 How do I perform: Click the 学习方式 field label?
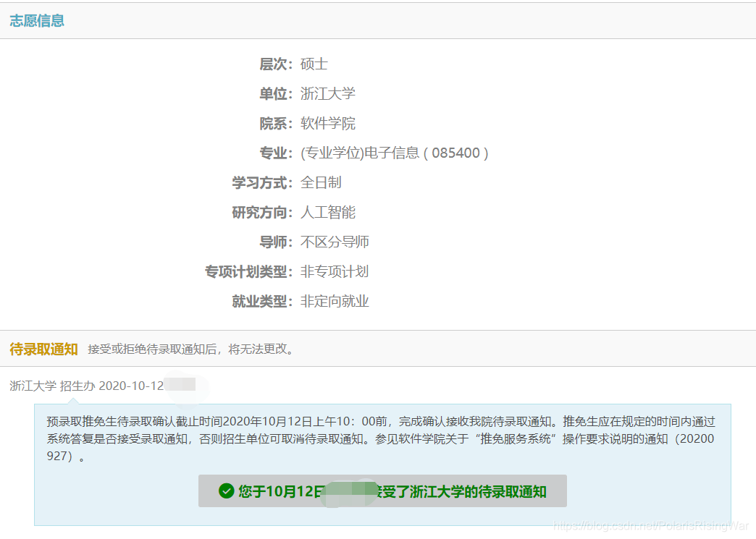(262, 182)
